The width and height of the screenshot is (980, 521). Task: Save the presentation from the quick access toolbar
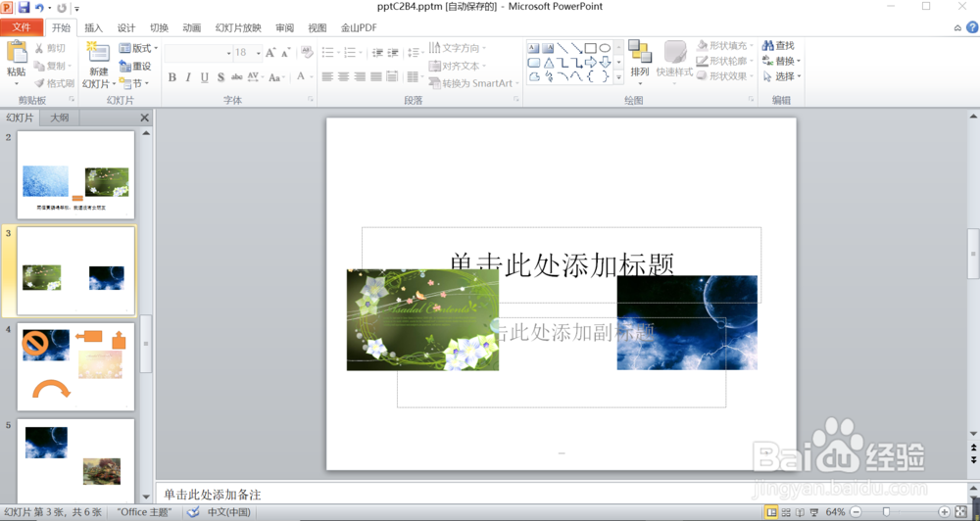click(x=24, y=8)
